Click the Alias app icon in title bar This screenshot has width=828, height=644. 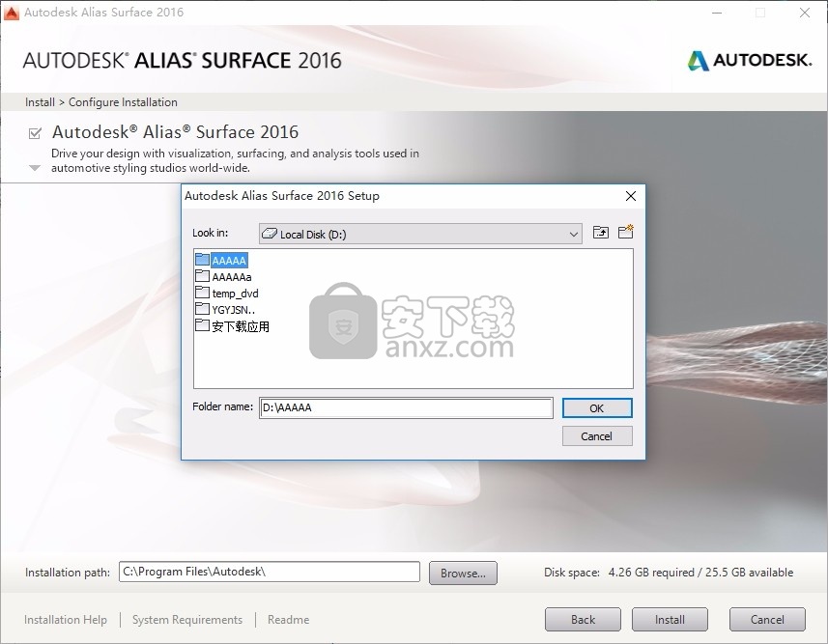pyautogui.click(x=11, y=13)
